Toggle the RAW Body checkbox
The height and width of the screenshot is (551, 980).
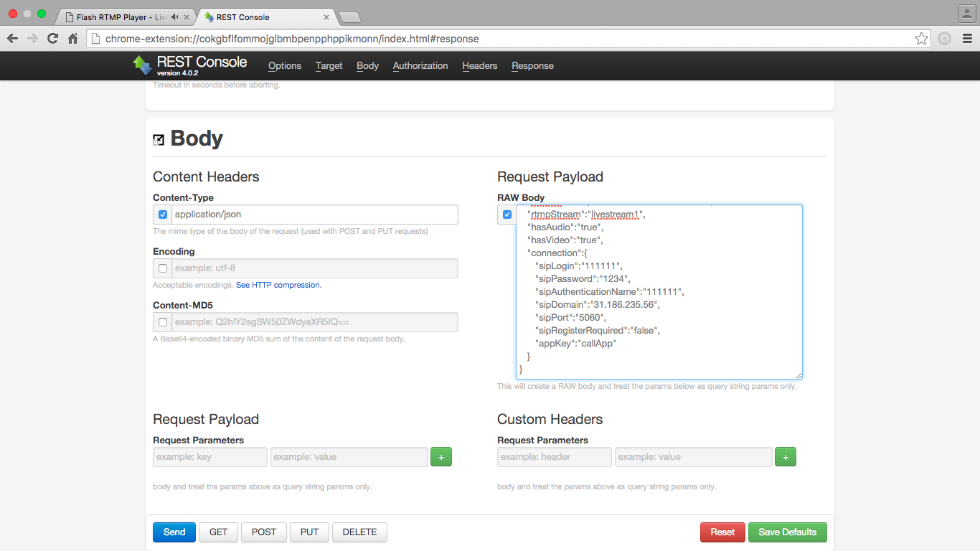click(x=507, y=215)
